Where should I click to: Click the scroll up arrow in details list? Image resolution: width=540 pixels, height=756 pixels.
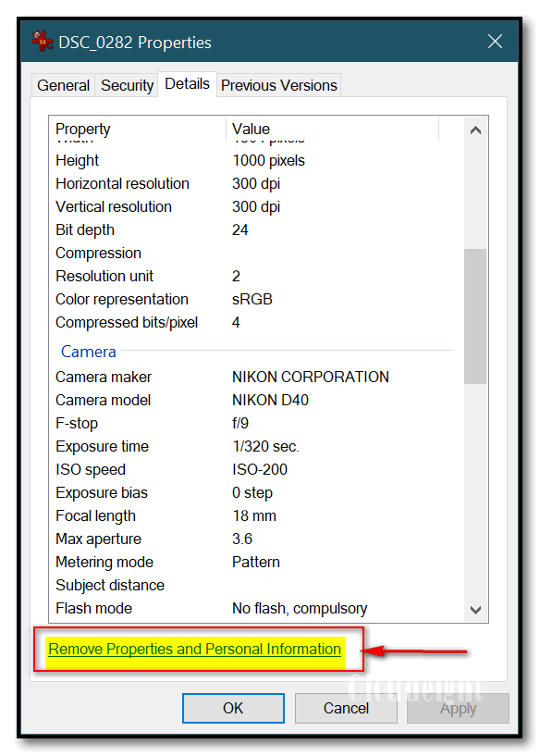(x=475, y=130)
